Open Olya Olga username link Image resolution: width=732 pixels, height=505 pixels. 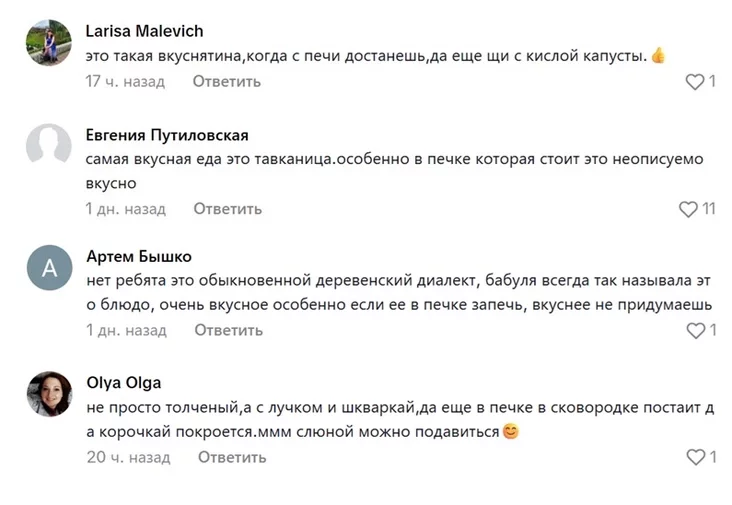[x=123, y=382]
